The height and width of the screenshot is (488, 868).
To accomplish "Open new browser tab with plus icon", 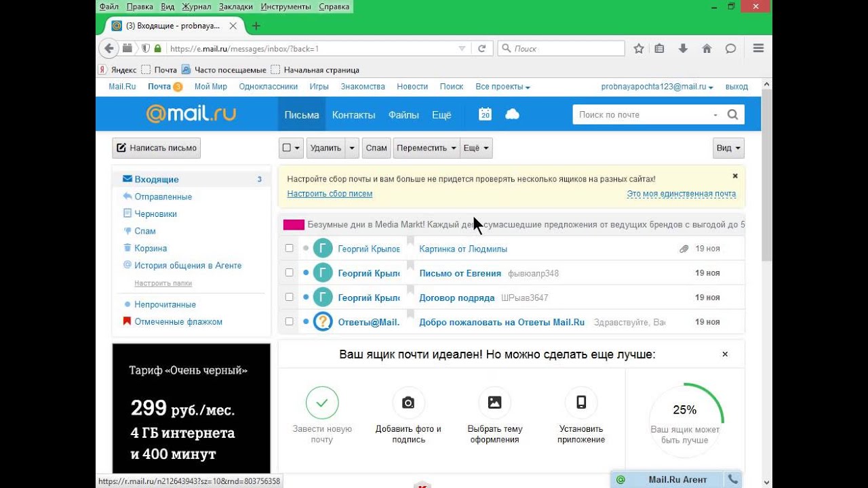I will pos(256,26).
